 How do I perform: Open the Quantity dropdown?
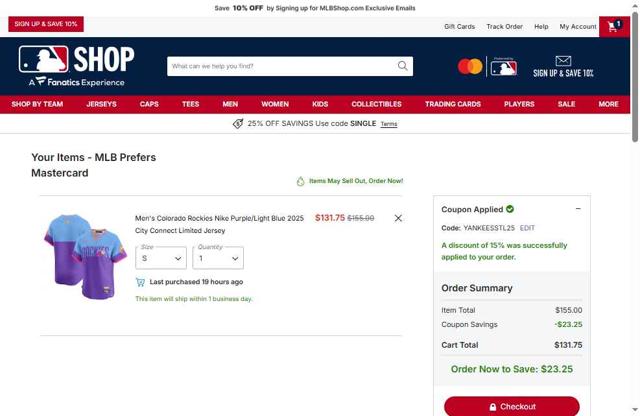pos(218,258)
